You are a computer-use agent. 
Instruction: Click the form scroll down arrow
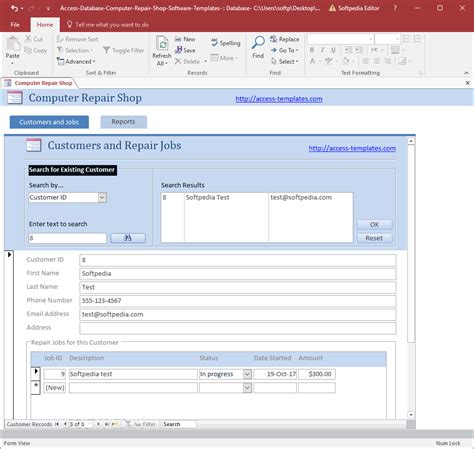411,415
